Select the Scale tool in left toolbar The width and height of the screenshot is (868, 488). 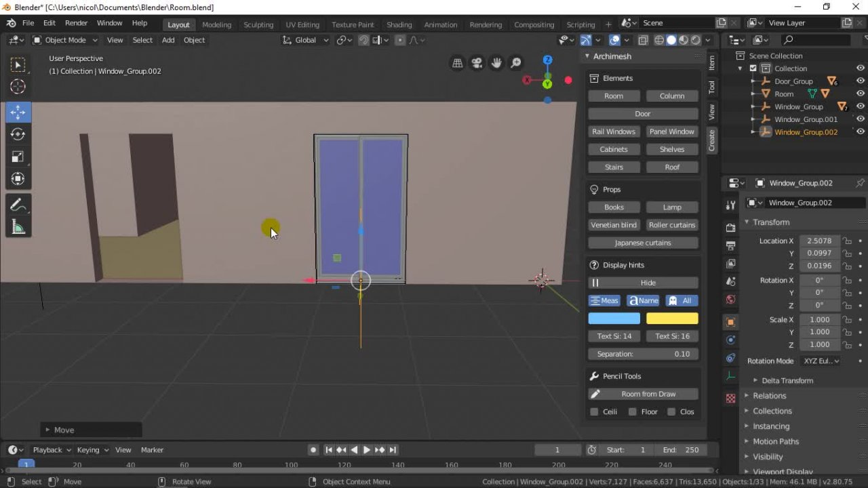point(18,157)
